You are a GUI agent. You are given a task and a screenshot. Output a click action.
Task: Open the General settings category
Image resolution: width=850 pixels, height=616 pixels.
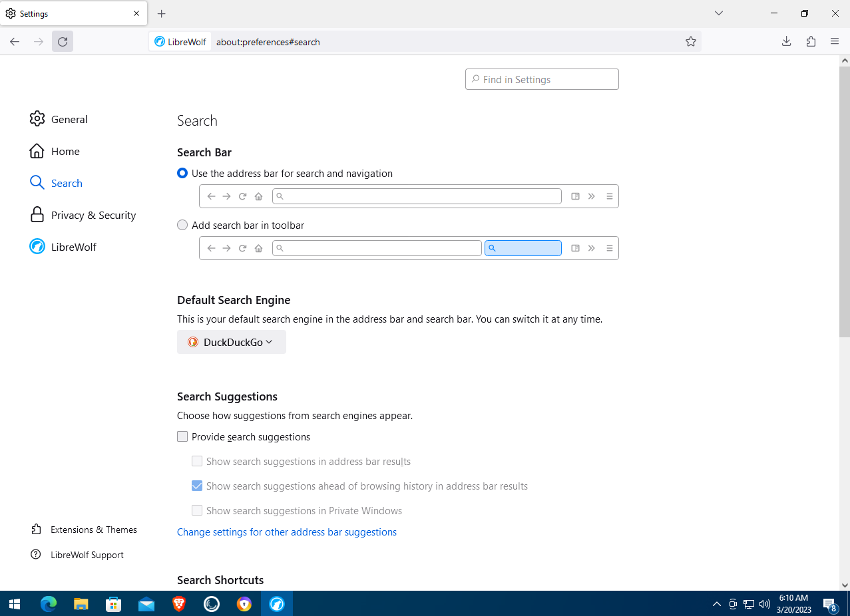[59, 119]
